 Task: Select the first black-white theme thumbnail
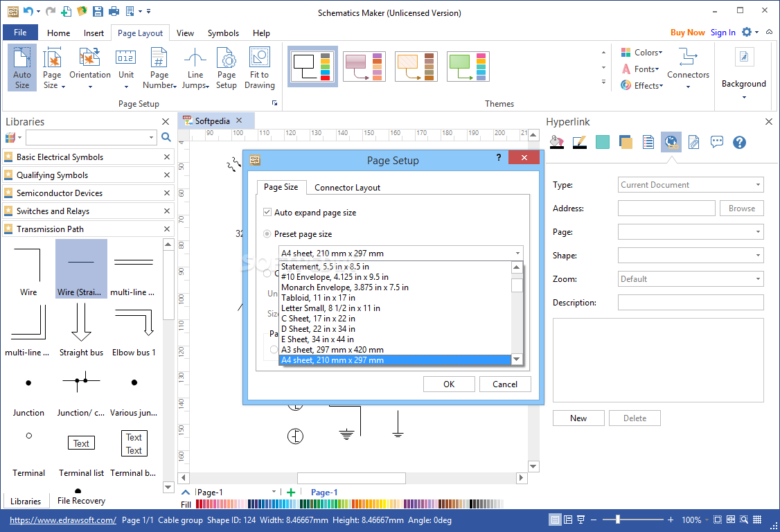(312, 66)
